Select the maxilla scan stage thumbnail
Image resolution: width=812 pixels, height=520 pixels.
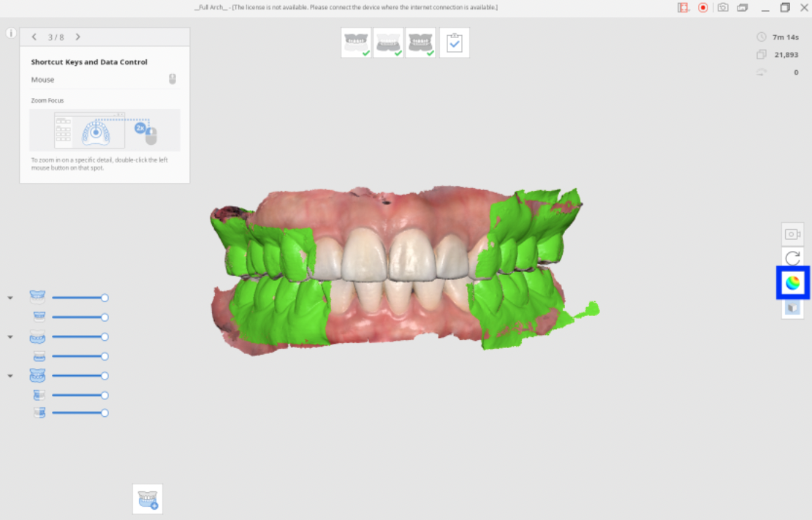(x=356, y=42)
